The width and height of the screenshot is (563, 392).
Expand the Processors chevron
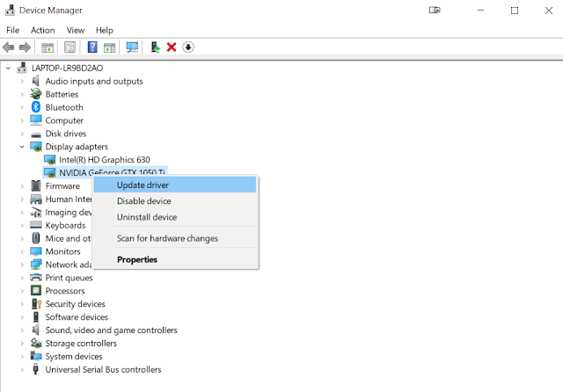click(x=22, y=291)
